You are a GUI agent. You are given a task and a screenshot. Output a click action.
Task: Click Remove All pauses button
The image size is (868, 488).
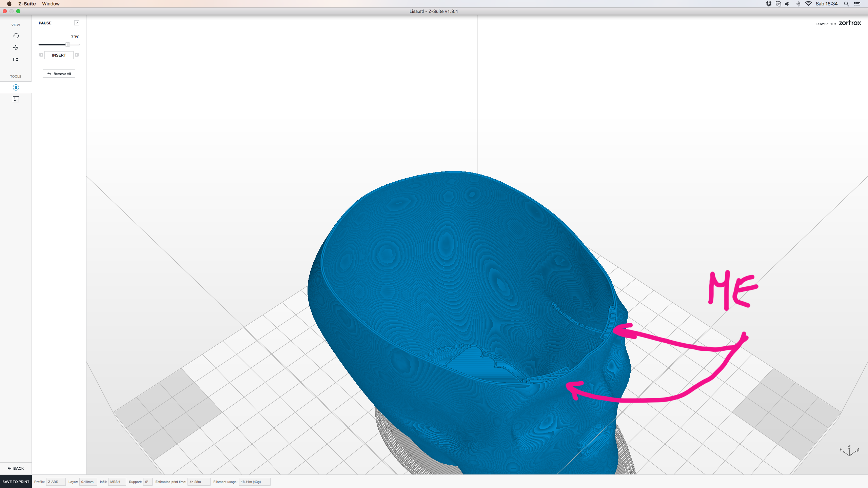point(59,74)
